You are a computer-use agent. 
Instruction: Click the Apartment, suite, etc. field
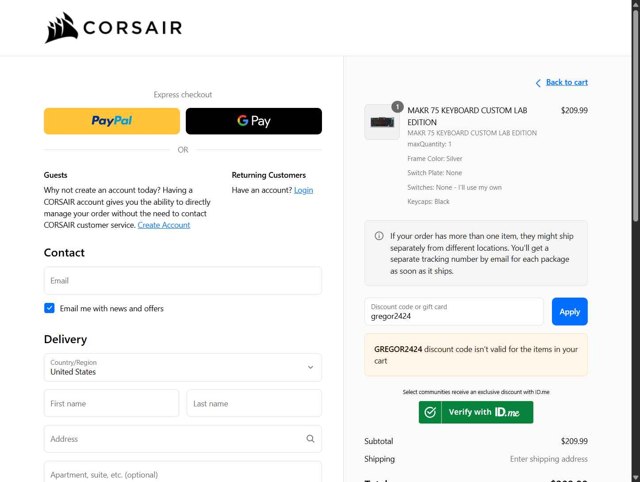(183, 473)
